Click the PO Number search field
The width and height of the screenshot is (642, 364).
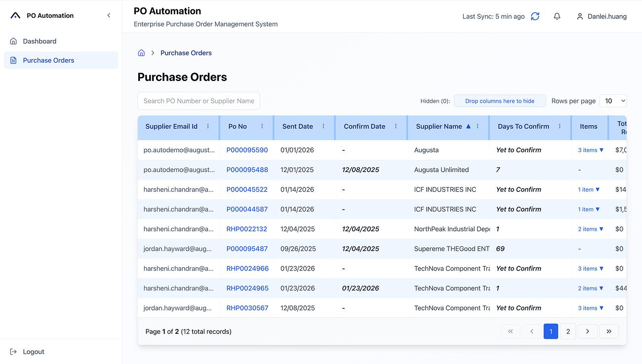tap(199, 100)
